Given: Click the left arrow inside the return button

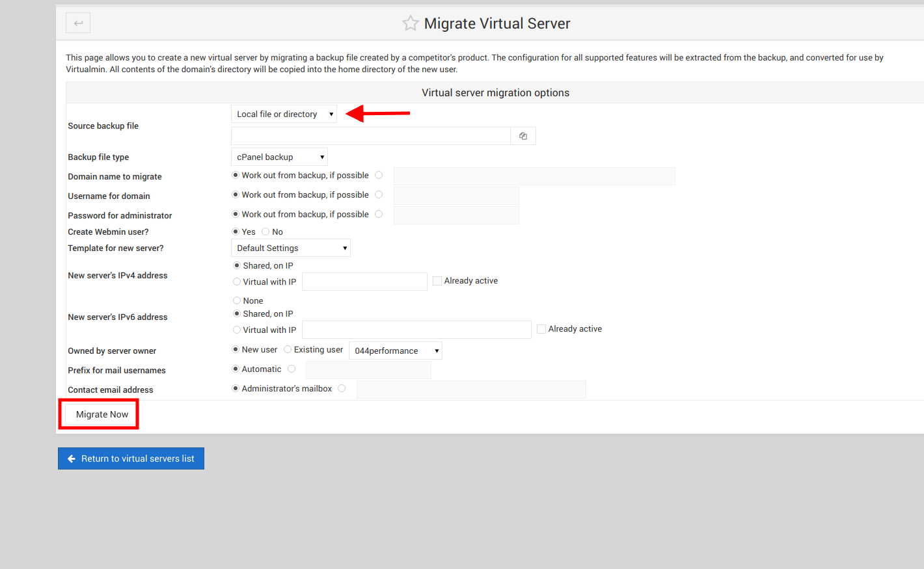Looking at the screenshot, I should pyautogui.click(x=72, y=458).
